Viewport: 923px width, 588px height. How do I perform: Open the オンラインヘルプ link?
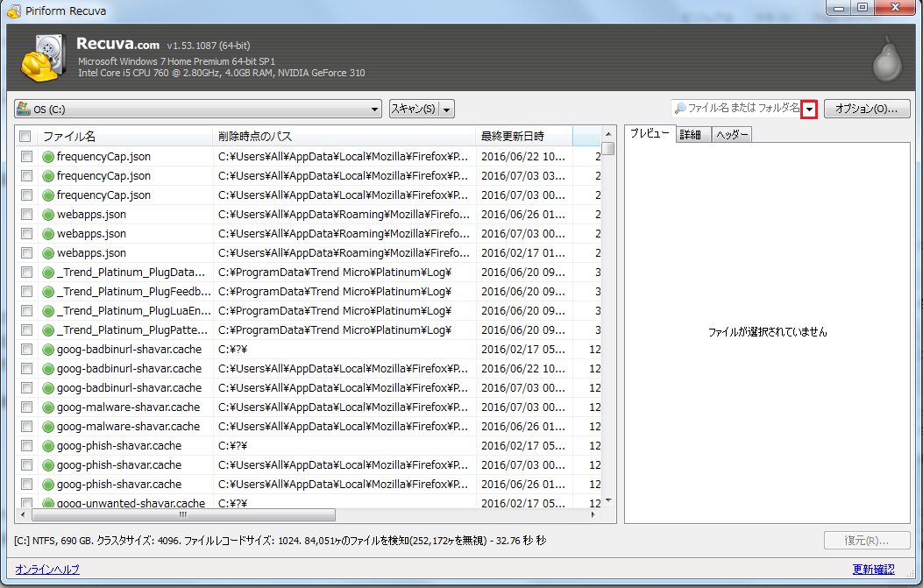point(47,570)
